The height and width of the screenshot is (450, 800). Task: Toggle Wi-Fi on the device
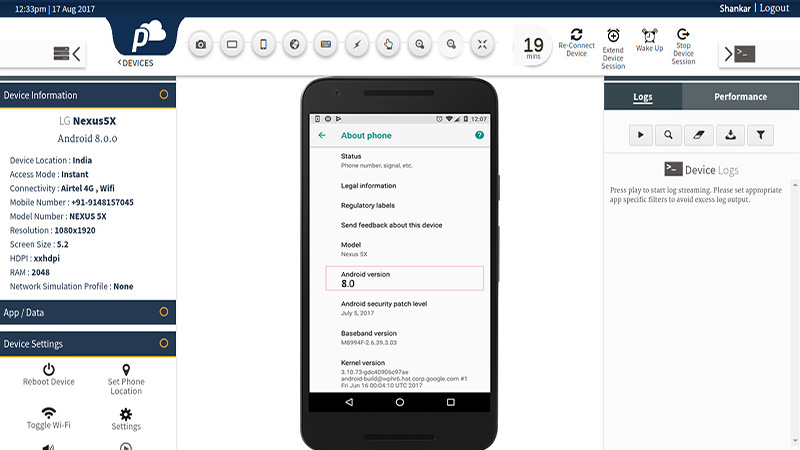[48, 418]
